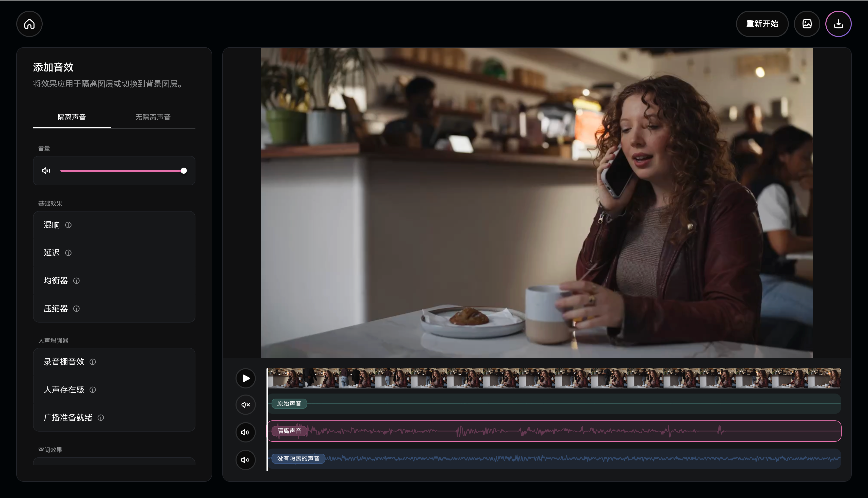The image size is (868, 498).
Task: Play the video preview
Action: pyautogui.click(x=245, y=378)
